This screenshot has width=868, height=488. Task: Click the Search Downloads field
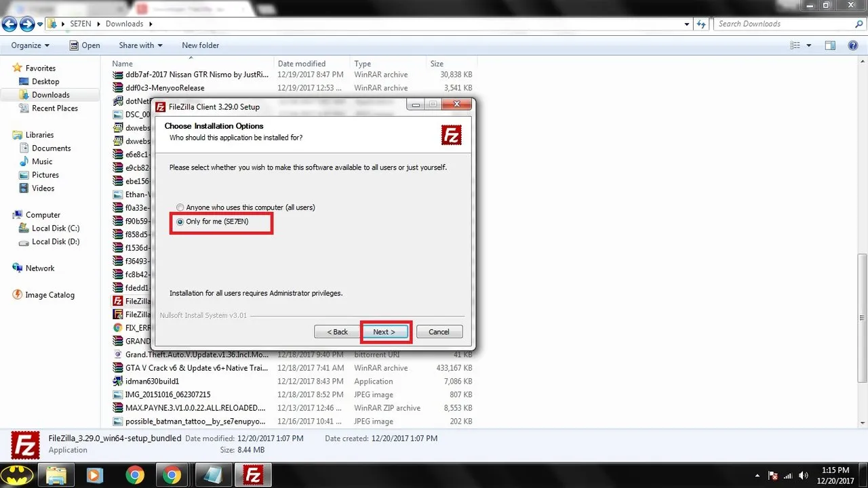(783, 24)
